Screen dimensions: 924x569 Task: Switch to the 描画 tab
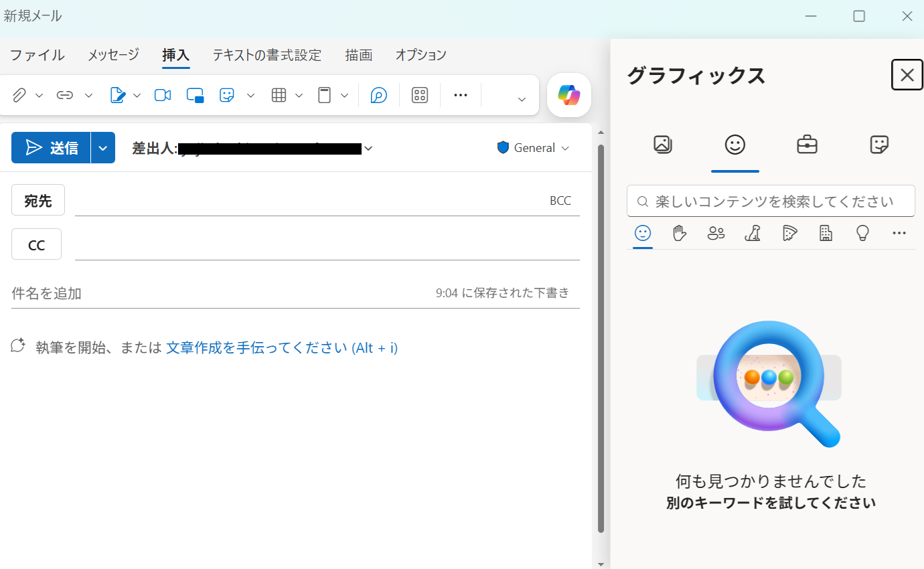[x=359, y=55]
